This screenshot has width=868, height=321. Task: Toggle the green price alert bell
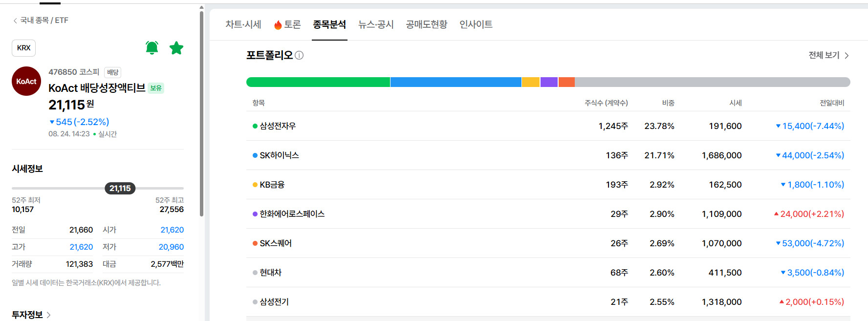[152, 48]
